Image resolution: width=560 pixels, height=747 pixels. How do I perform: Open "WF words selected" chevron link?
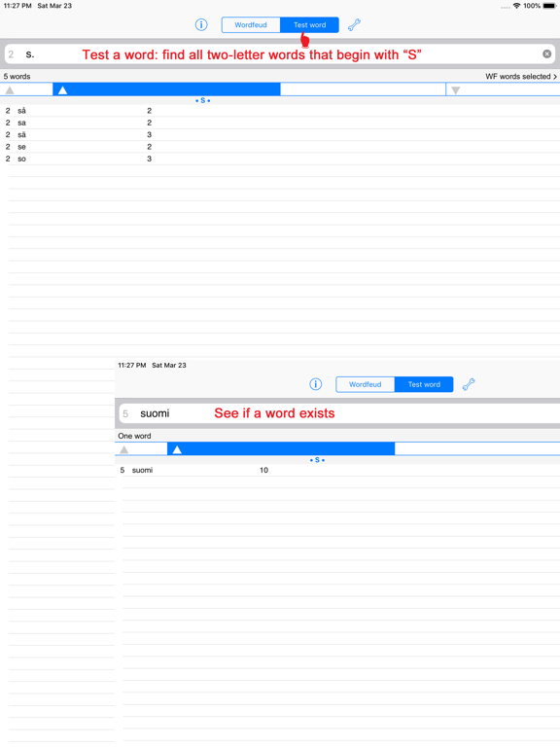coord(521,76)
